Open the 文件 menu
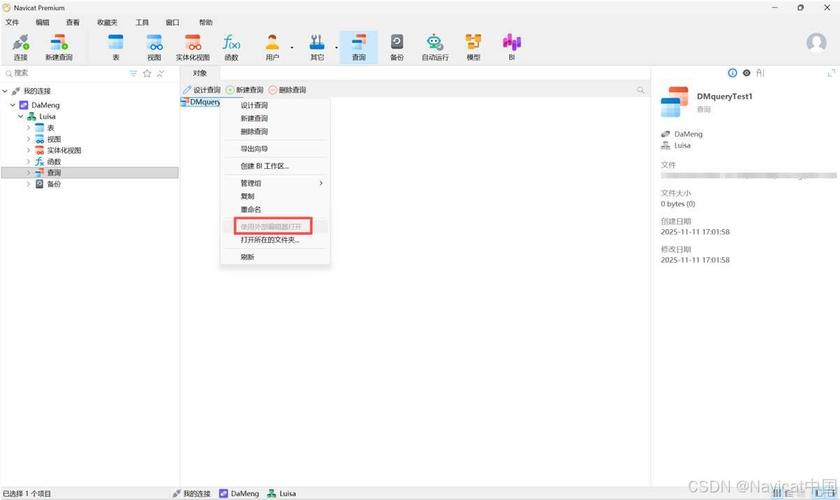The height and width of the screenshot is (500, 840). point(12,22)
